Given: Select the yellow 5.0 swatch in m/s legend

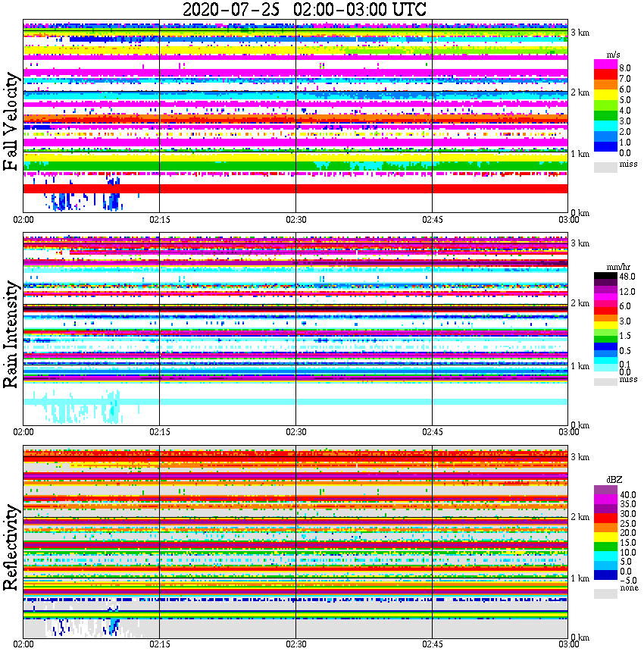Looking at the screenshot, I should (x=605, y=95).
